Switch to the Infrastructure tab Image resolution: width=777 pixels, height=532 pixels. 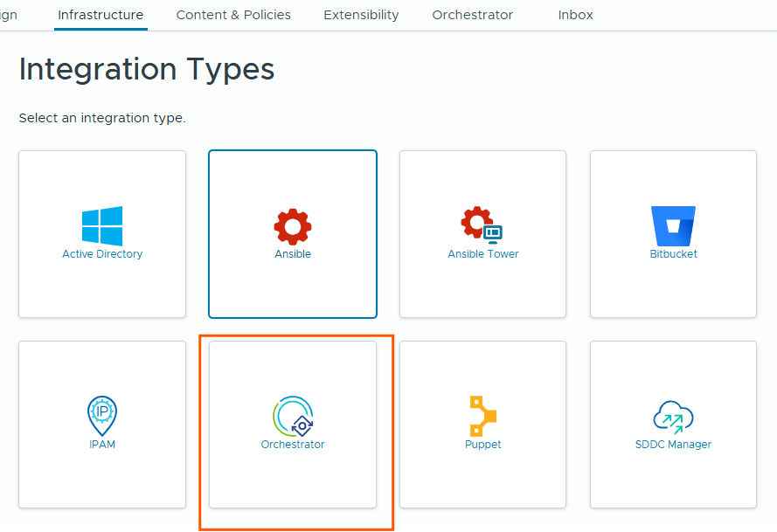101,15
